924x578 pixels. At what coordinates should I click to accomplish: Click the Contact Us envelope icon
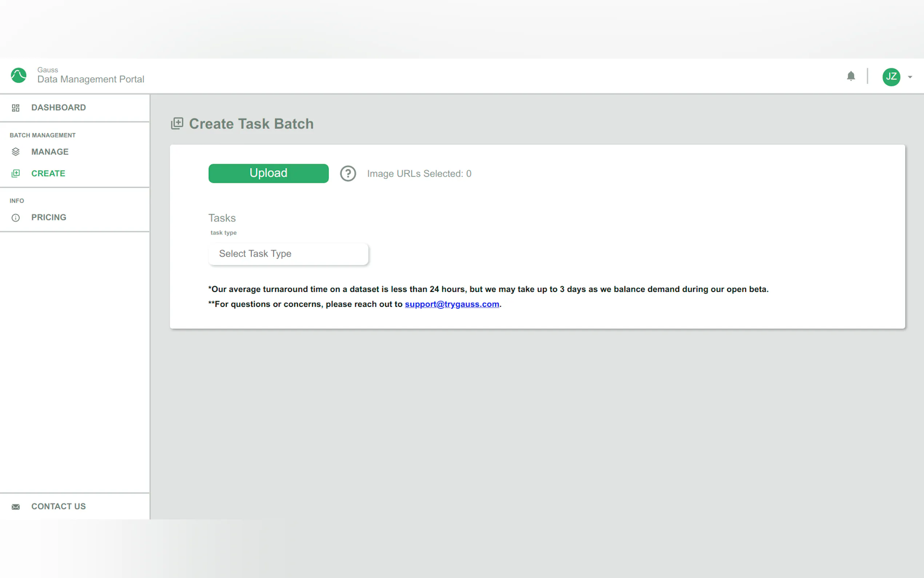16,507
